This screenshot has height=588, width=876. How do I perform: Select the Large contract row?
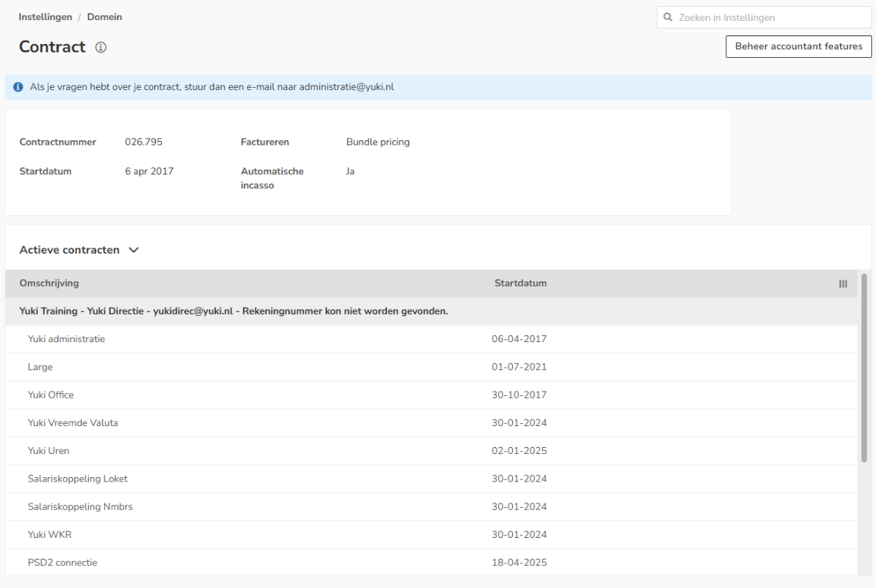(431, 367)
